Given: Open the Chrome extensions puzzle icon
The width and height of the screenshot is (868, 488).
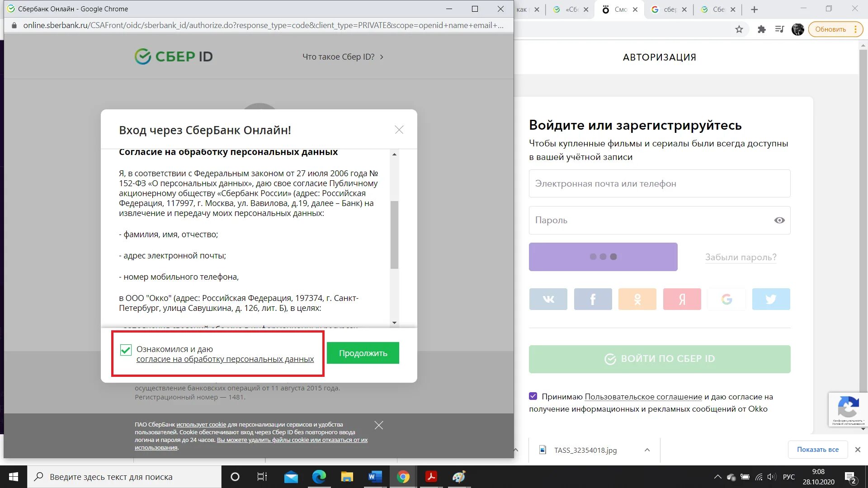Looking at the screenshot, I should [x=762, y=29].
